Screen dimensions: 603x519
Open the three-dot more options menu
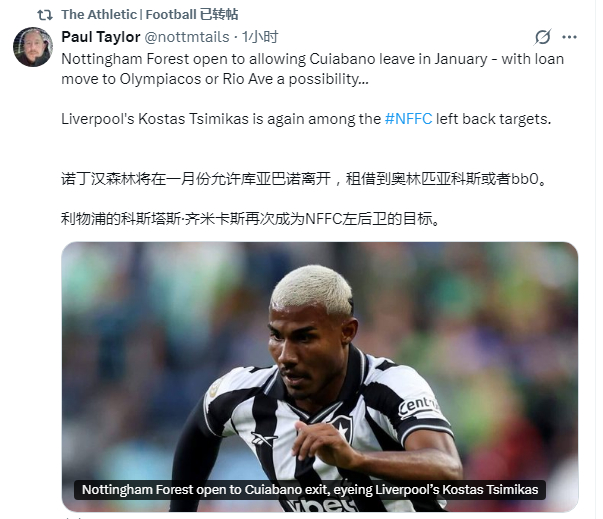point(569,37)
